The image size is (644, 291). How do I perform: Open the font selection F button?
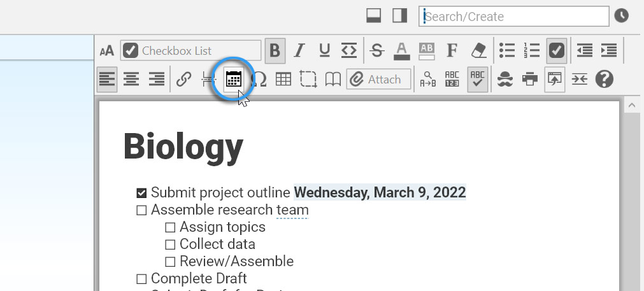pyautogui.click(x=452, y=50)
